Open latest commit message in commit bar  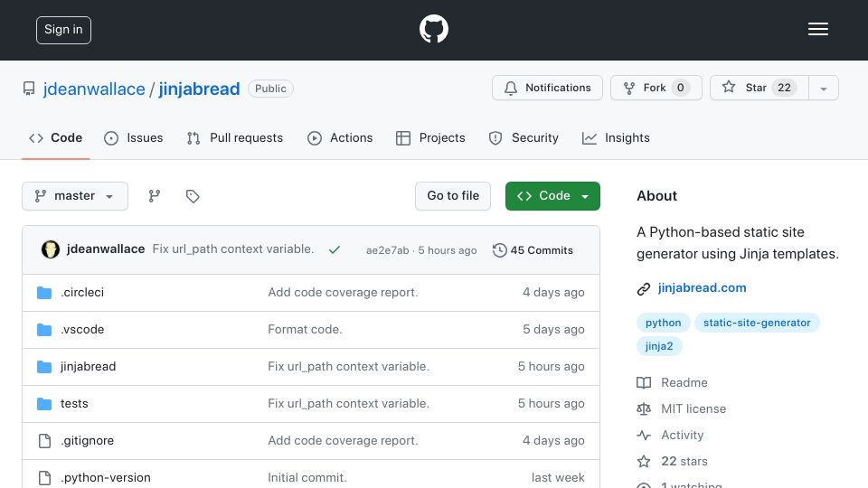pos(233,249)
